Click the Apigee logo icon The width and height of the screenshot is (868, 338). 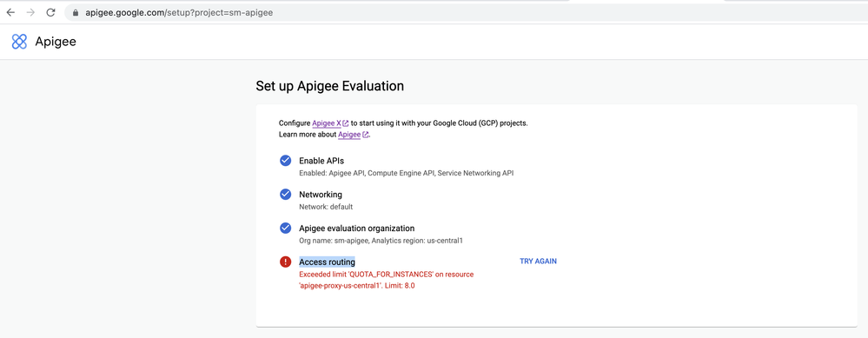click(x=19, y=42)
